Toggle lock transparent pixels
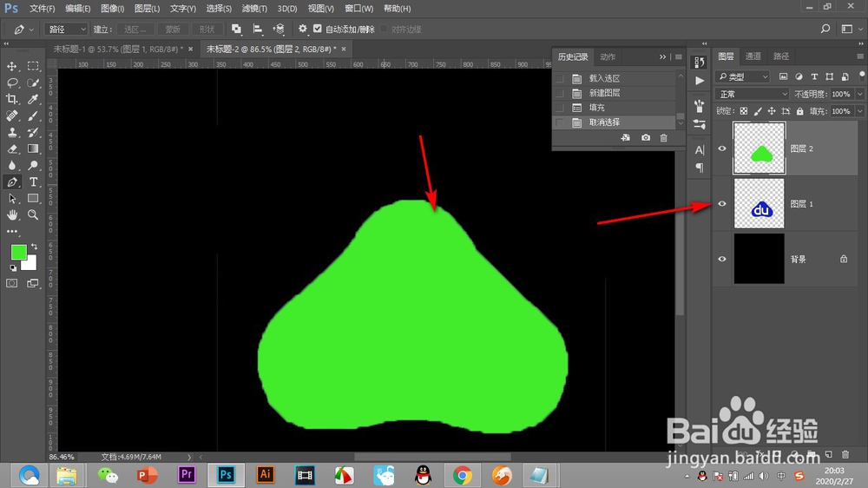Screen dimensions: 868x488 pyautogui.click(x=744, y=111)
